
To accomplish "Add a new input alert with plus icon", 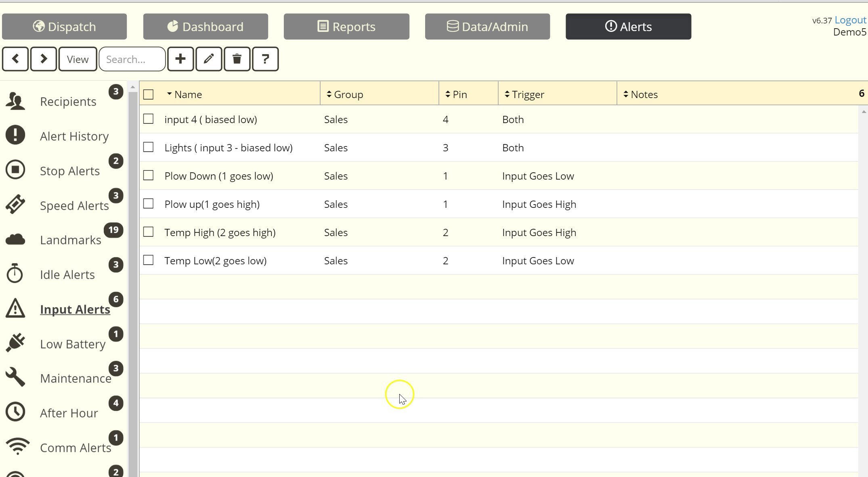I will 180,59.
